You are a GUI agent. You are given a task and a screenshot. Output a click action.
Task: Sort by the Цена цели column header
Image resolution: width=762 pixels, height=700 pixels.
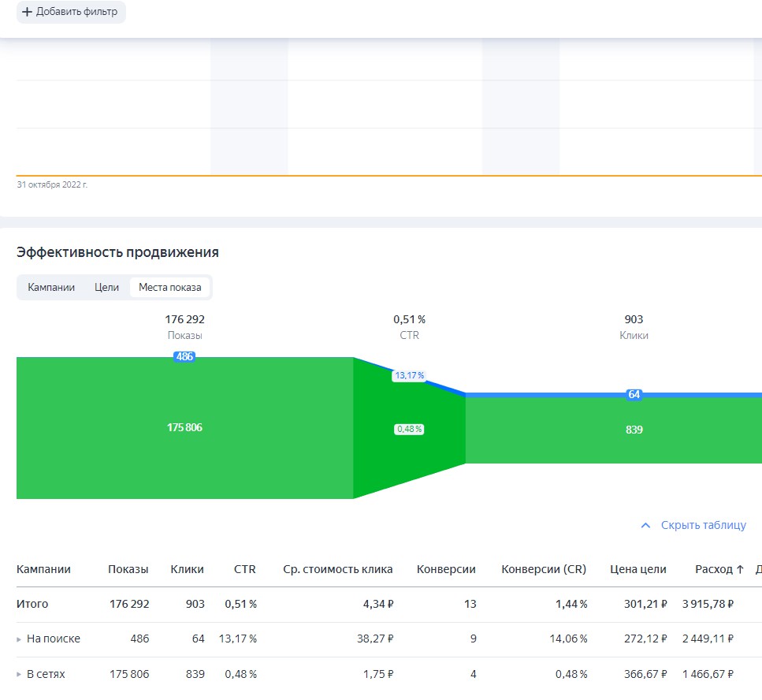(638, 569)
